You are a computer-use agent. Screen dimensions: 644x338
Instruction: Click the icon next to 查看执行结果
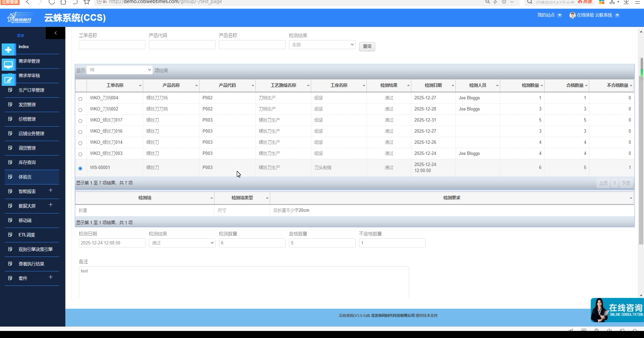10,263
